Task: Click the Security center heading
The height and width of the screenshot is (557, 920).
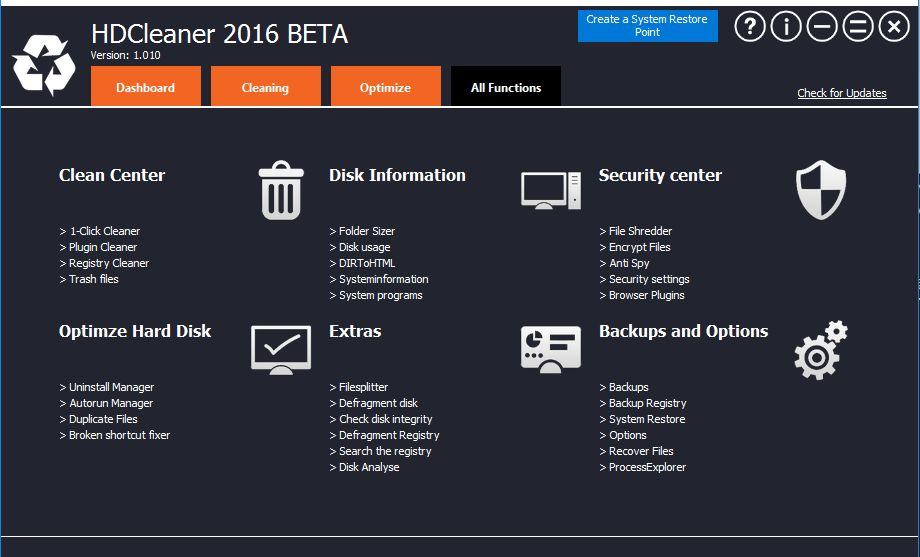Action: click(661, 175)
